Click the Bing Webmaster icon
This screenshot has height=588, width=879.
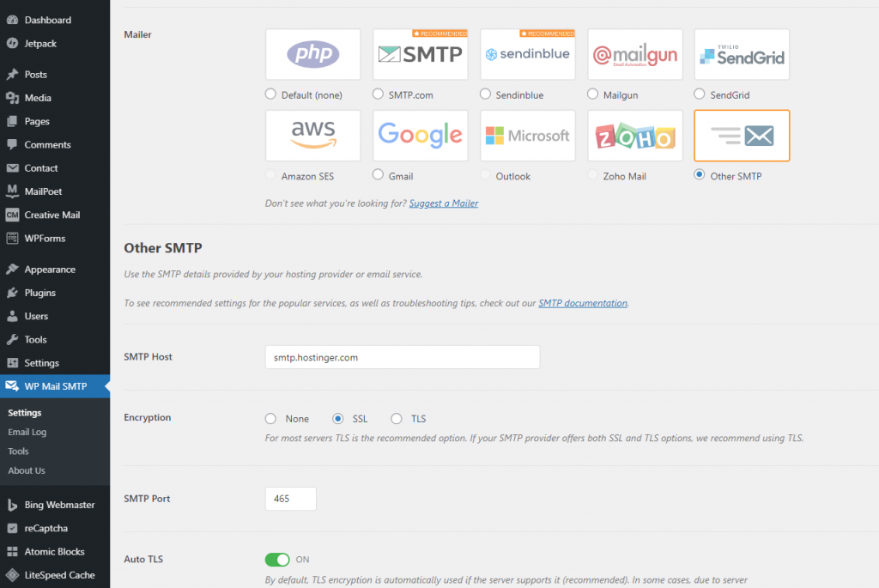pyautogui.click(x=12, y=505)
